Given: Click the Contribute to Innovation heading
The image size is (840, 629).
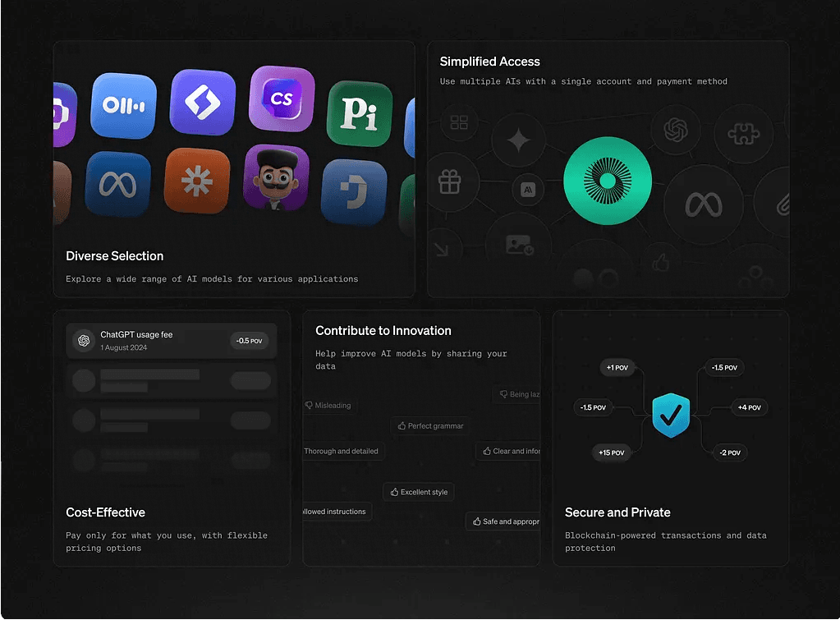Looking at the screenshot, I should coord(383,331).
